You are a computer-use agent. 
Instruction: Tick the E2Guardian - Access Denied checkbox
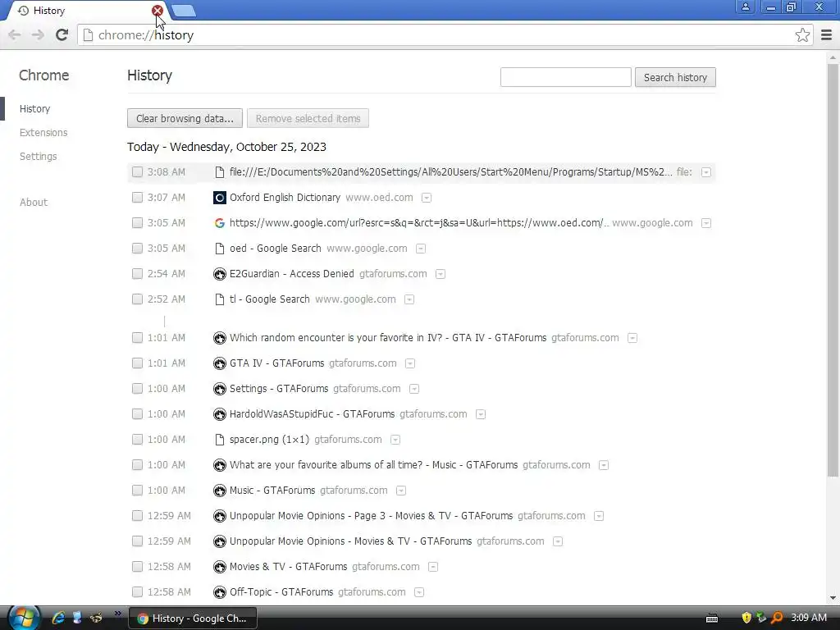coord(138,274)
